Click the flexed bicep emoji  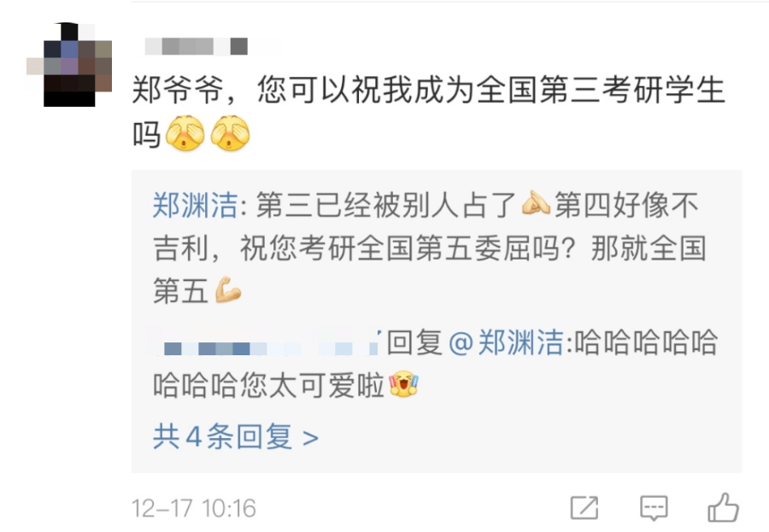pos(228,289)
